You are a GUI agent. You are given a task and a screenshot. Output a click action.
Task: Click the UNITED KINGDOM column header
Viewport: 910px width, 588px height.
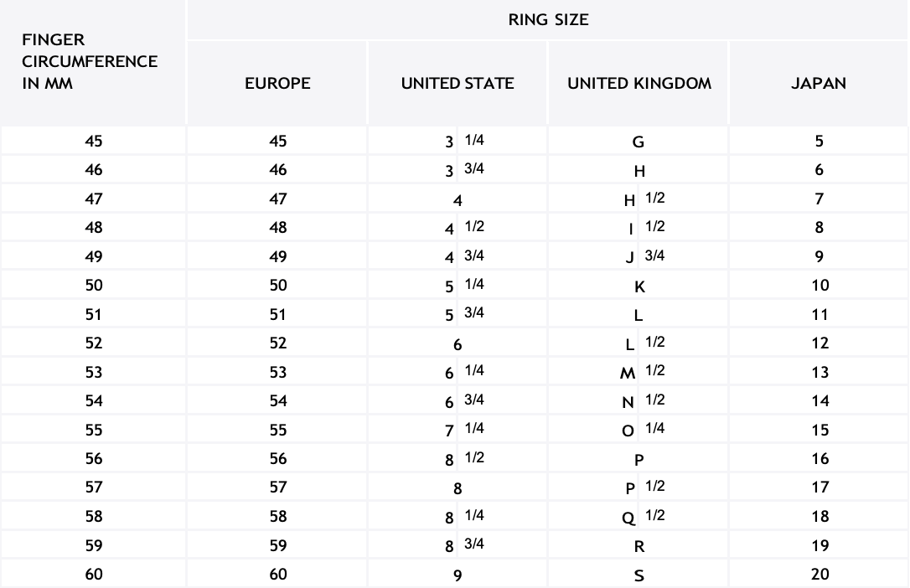point(639,83)
